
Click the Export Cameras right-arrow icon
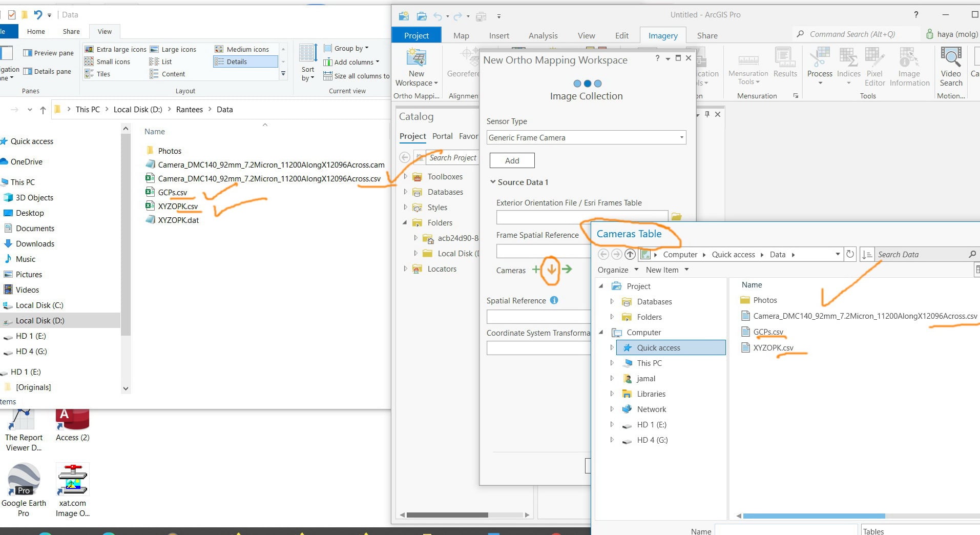coord(567,269)
